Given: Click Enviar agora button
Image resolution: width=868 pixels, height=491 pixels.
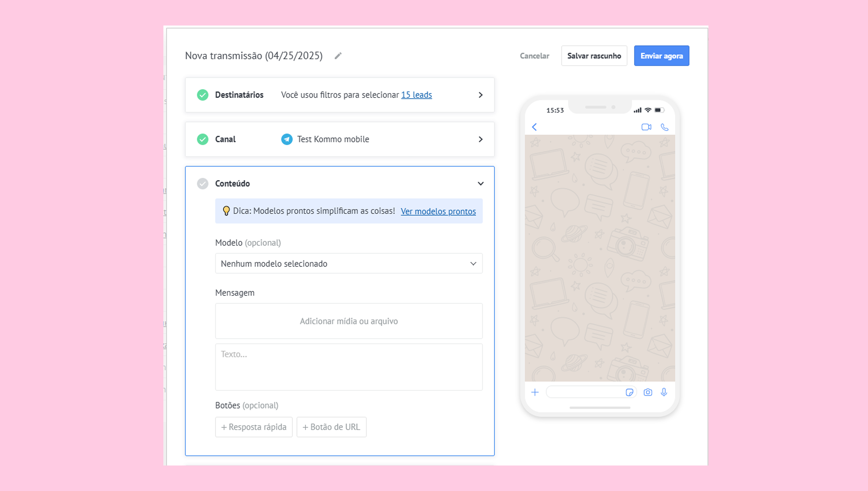Looking at the screenshot, I should [x=662, y=56].
